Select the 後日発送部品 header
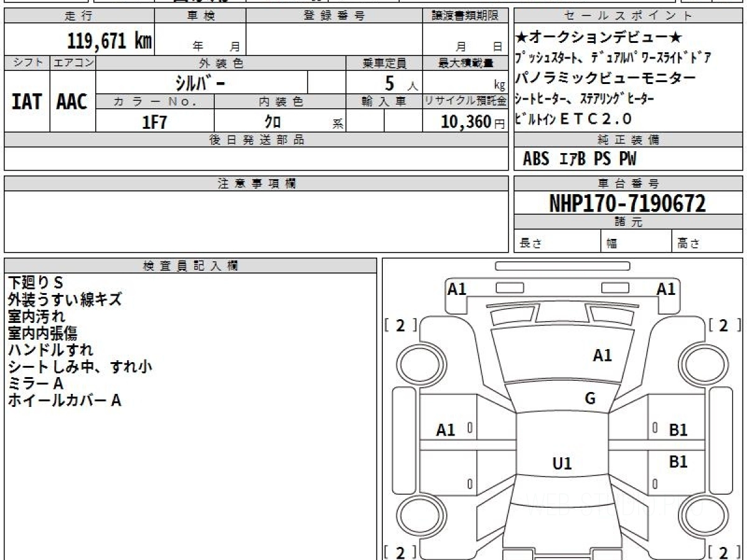This screenshot has width=747, height=560. pyautogui.click(x=256, y=140)
